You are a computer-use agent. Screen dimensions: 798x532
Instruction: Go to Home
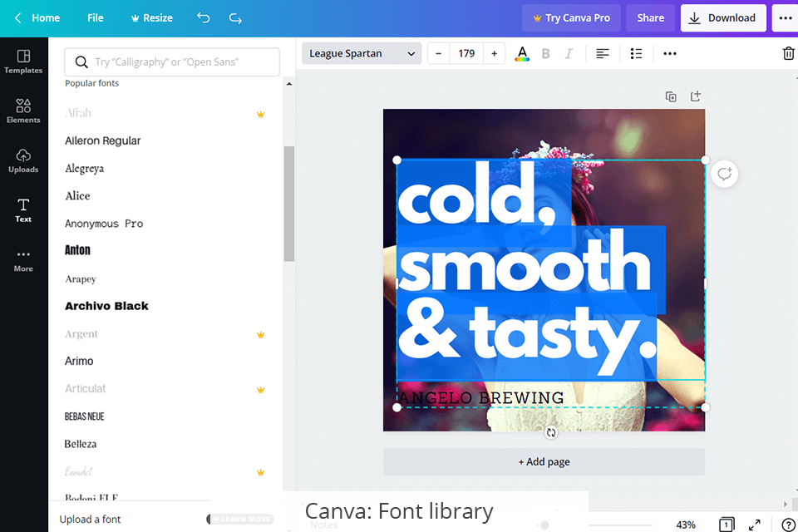(46, 17)
